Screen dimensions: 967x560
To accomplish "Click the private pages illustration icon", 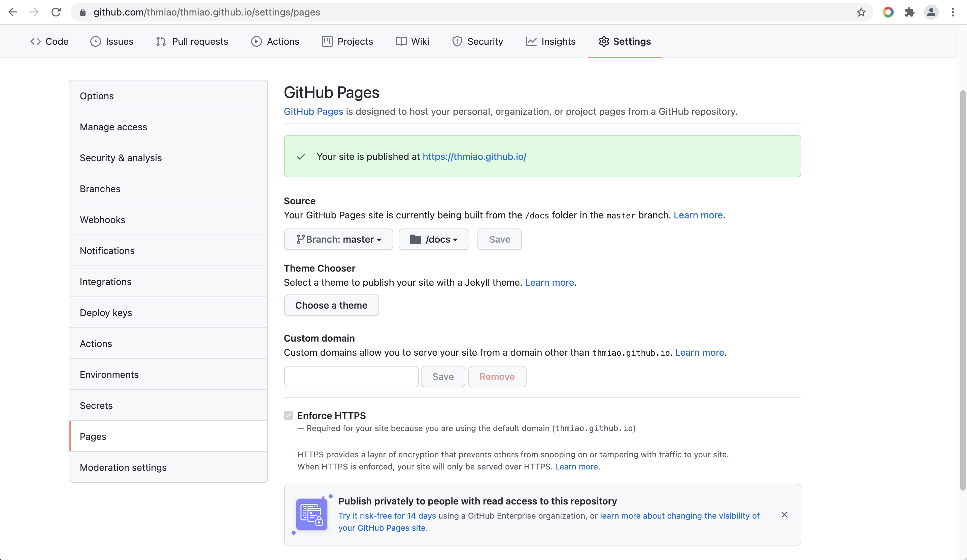I will pyautogui.click(x=311, y=514).
